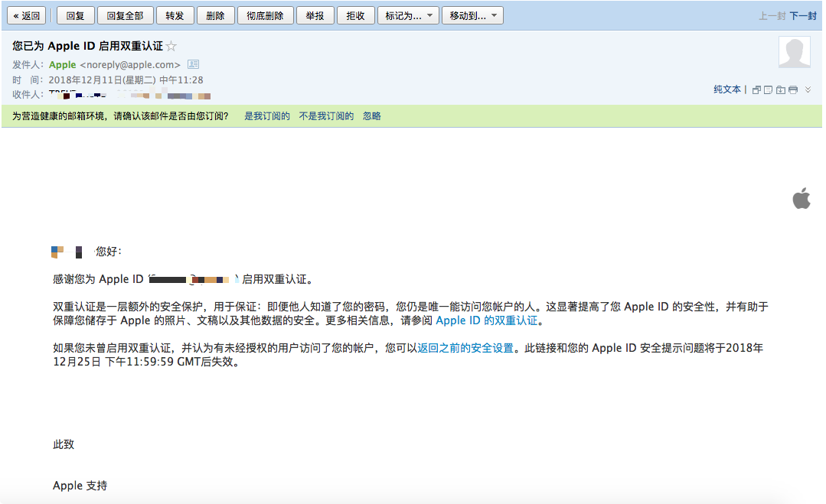
Task: Click the 回复 reply button
Action: pos(75,16)
